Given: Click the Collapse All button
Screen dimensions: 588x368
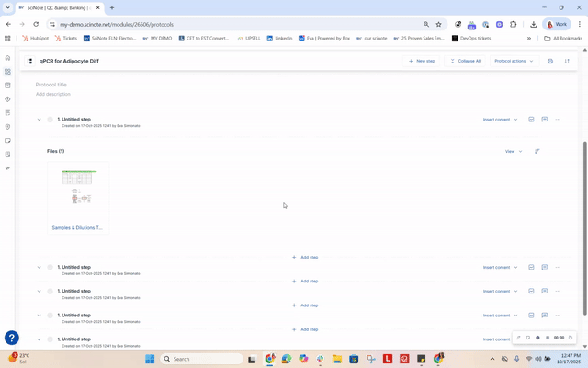Looking at the screenshot, I should click(x=465, y=61).
